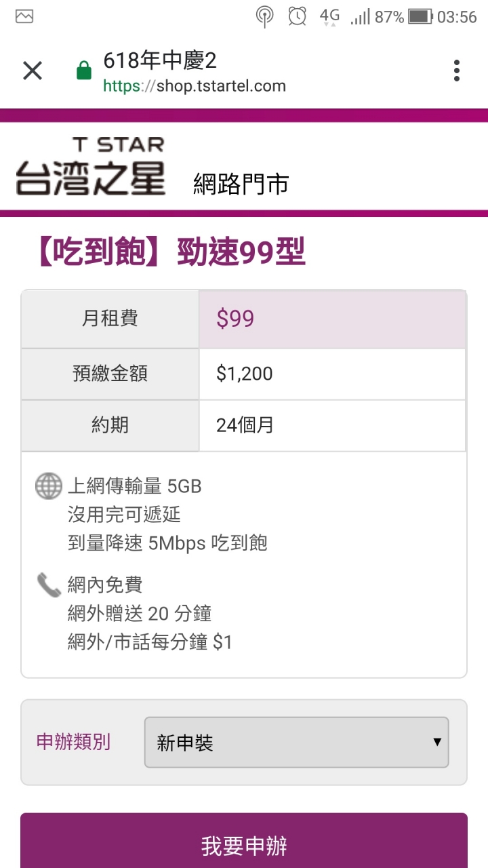This screenshot has width=488, height=868.
Task: Tap the globe icon beside 上網傳輸量
Action: [49, 486]
